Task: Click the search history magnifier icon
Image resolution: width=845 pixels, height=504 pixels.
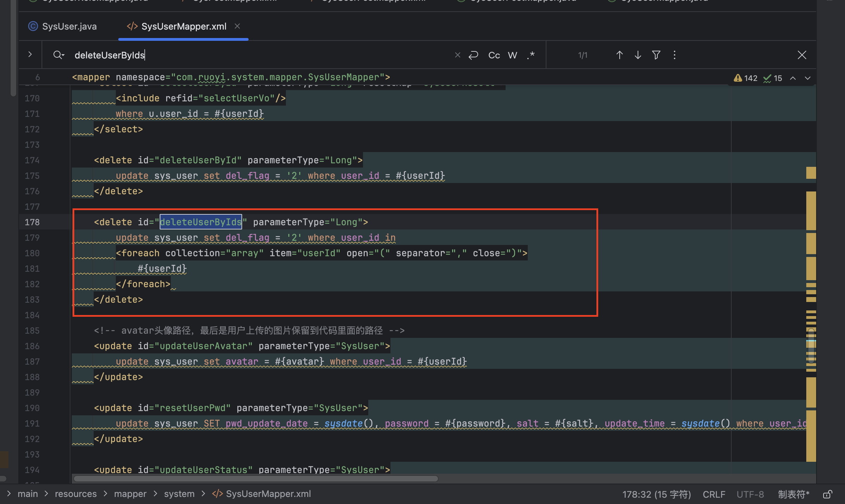Action: [x=58, y=55]
